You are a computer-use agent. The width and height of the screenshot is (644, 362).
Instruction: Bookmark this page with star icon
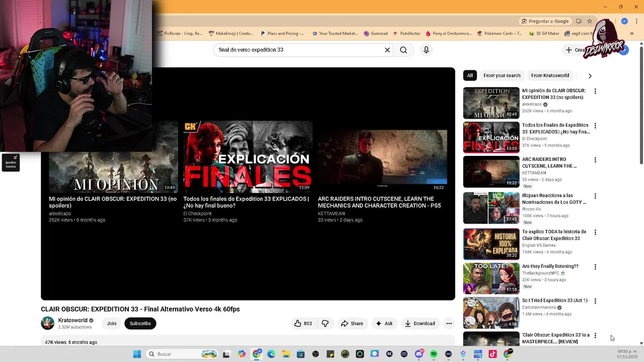pyautogui.click(x=590, y=21)
